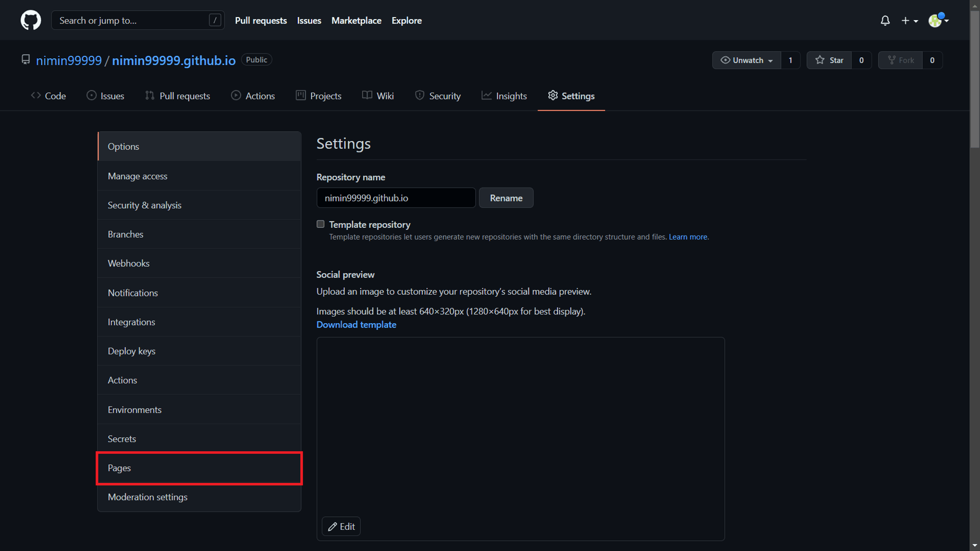The width and height of the screenshot is (980, 551).
Task: Open Integrations settings
Action: (199, 322)
